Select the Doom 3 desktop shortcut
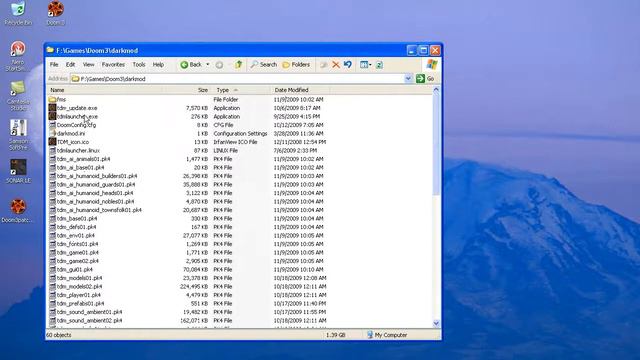The image size is (640, 360). click(56, 13)
